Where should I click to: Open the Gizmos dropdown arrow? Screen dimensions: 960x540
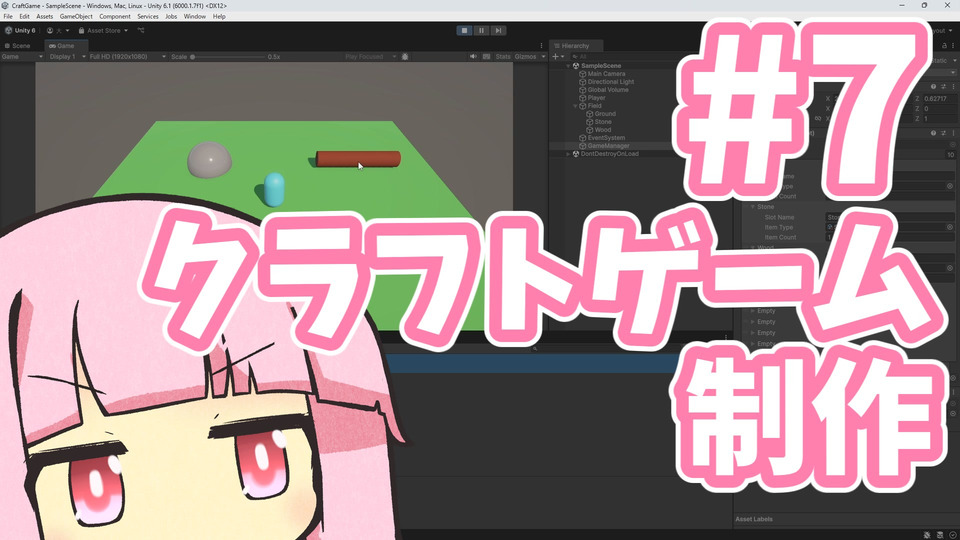pos(543,56)
